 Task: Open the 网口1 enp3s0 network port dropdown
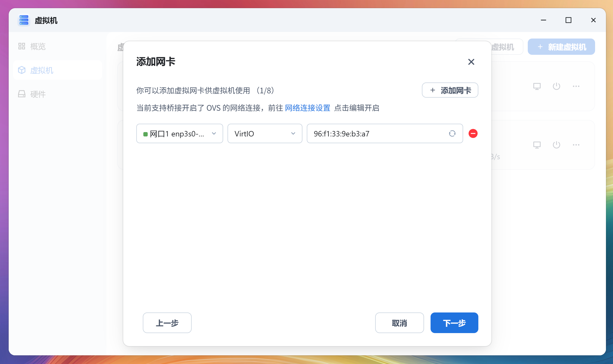[179, 133]
